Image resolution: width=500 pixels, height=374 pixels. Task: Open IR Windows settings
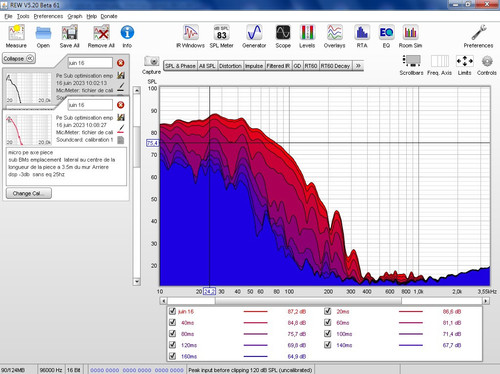point(190,36)
